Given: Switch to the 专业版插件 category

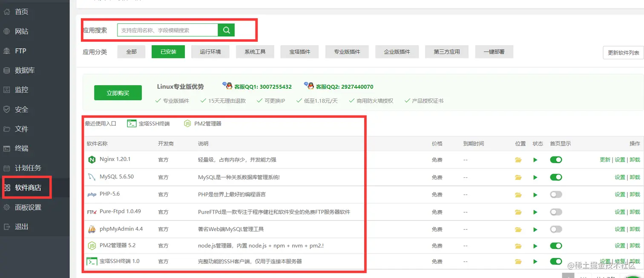Looking at the screenshot, I should [347, 52].
